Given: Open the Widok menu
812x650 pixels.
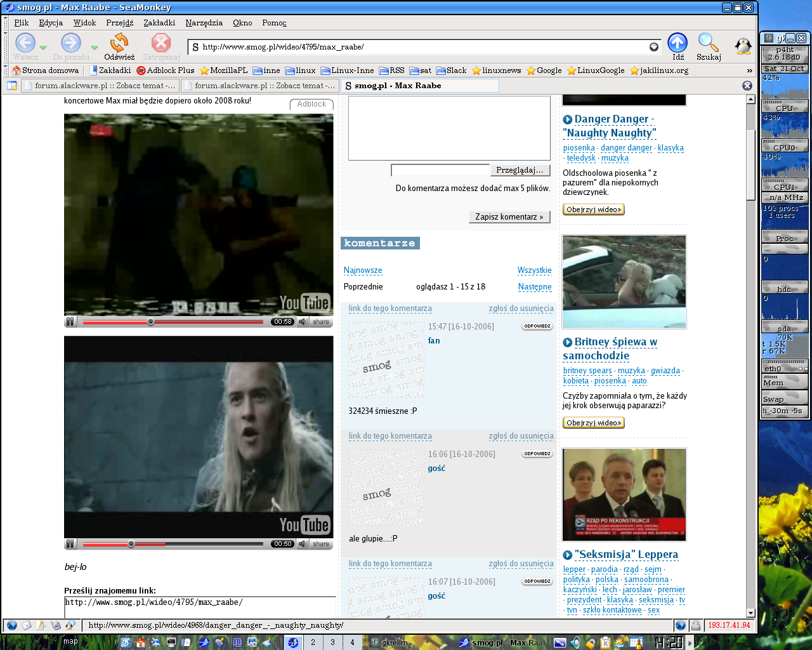Looking at the screenshot, I should coord(84,23).
